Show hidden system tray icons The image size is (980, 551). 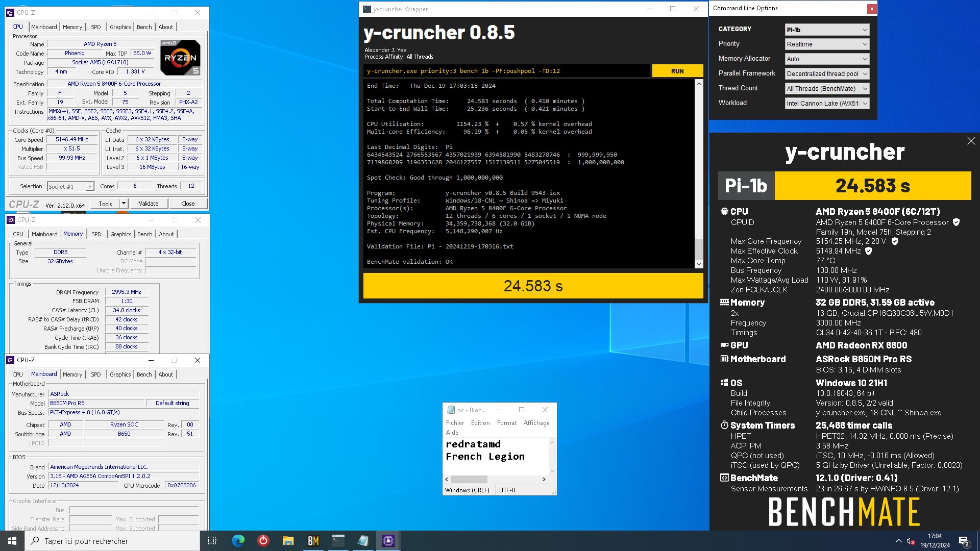click(x=898, y=541)
